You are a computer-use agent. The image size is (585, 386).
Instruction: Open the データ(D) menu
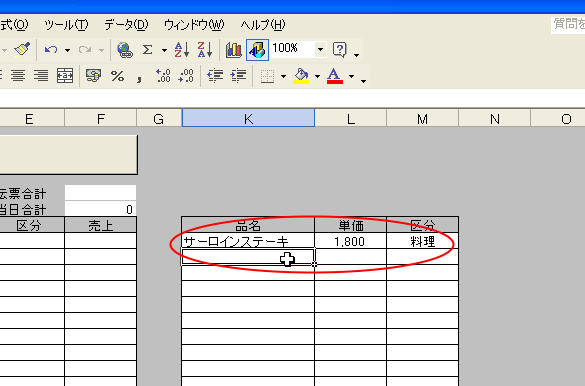pos(126,25)
